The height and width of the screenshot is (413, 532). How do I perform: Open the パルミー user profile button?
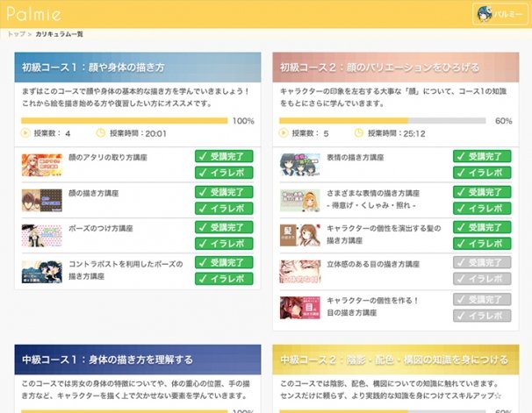click(500, 14)
